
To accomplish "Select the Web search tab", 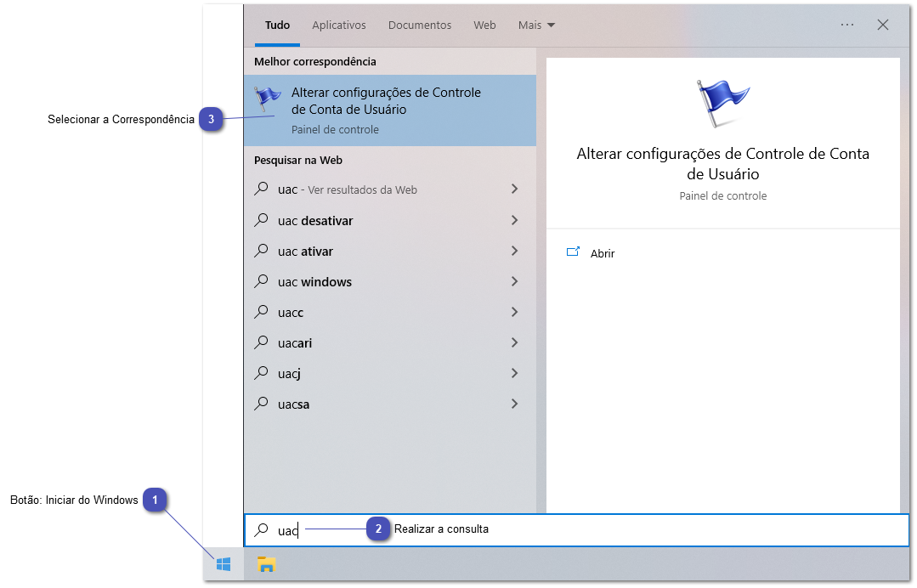I will pos(484,25).
